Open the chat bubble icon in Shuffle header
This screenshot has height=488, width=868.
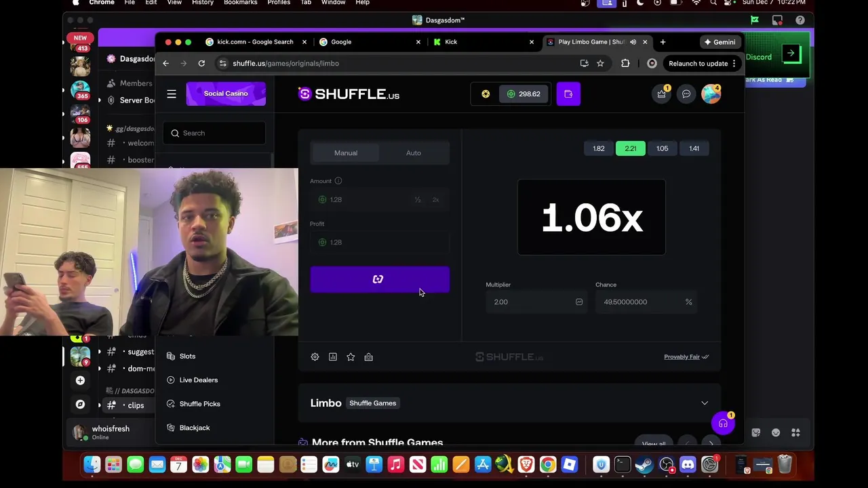[x=686, y=94]
